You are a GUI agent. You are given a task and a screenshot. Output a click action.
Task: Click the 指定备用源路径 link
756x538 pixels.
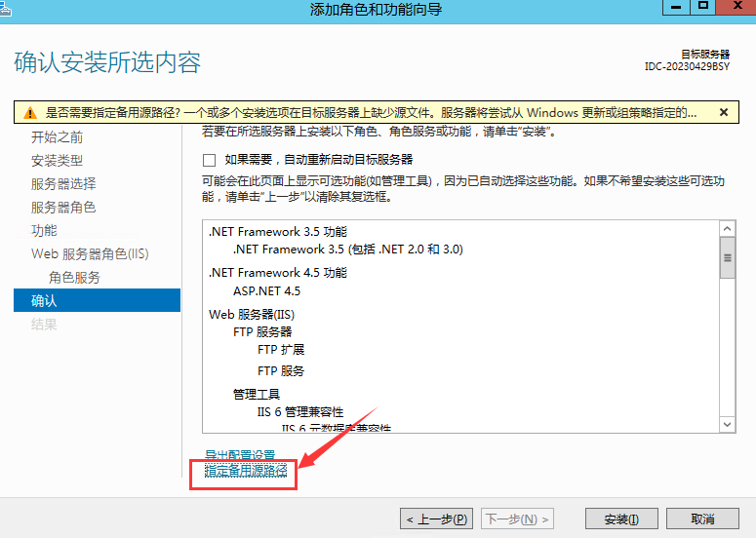246,471
